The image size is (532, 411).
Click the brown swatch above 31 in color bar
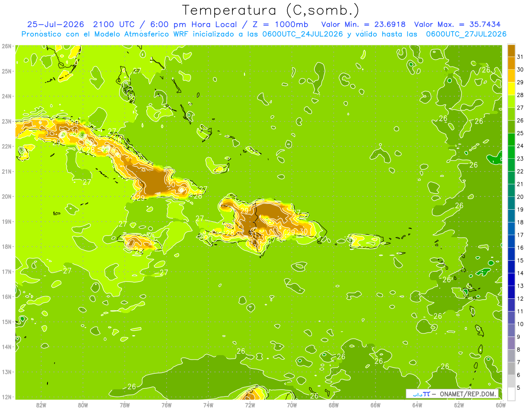(x=511, y=50)
